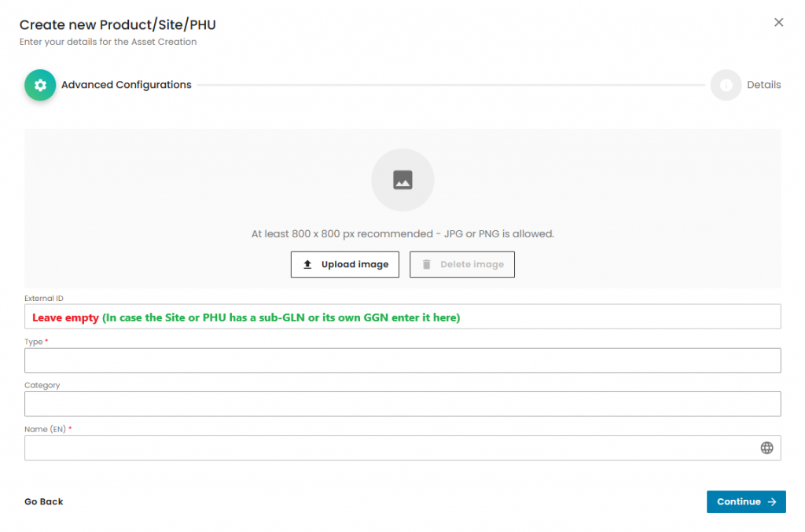Click the upload arrow icon
This screenshot has width=805, height=532.
[x=308, y=265]
